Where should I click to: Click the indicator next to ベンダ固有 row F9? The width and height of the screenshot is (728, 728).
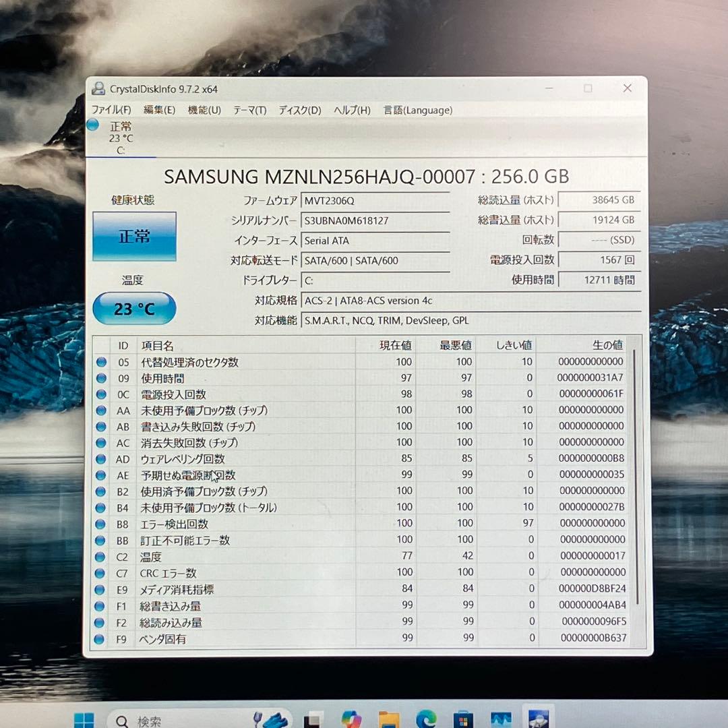tap(101, 638)
